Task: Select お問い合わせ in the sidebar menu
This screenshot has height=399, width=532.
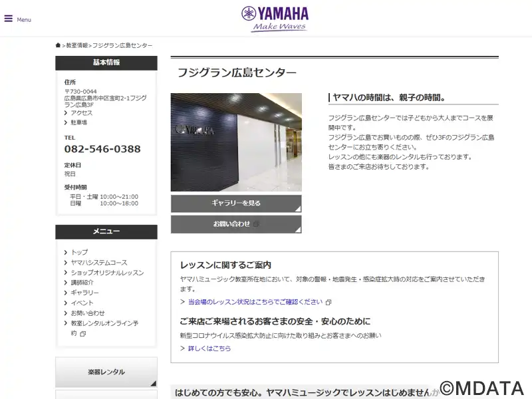Action: [x=88, y=313]
